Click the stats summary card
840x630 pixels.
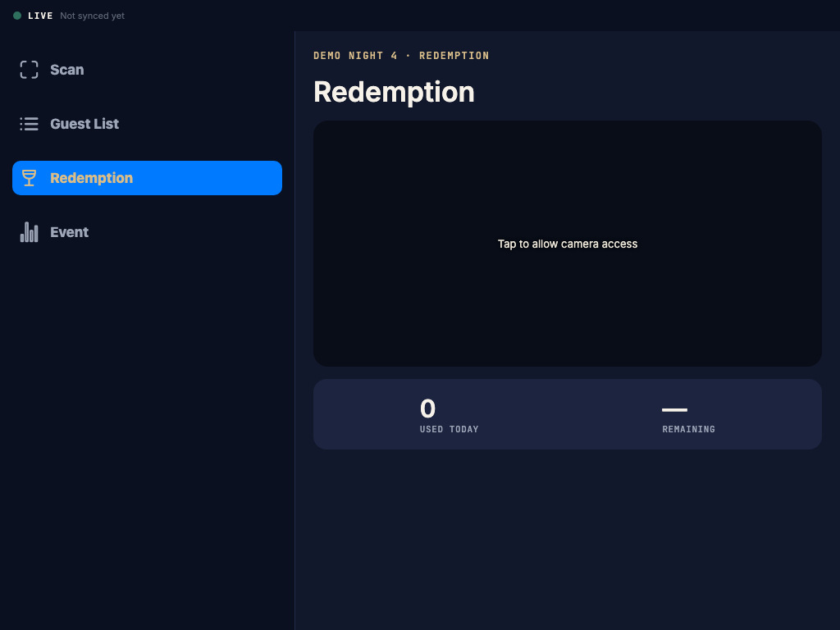coord(568,414)
